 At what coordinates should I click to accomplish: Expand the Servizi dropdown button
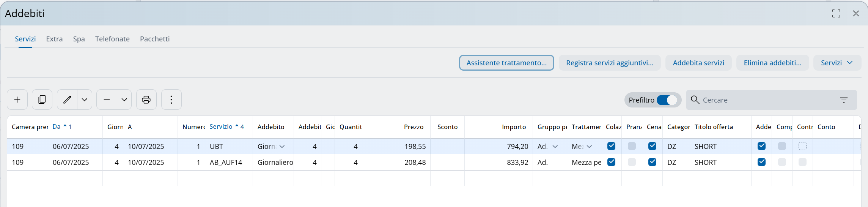tap(837, 63)
